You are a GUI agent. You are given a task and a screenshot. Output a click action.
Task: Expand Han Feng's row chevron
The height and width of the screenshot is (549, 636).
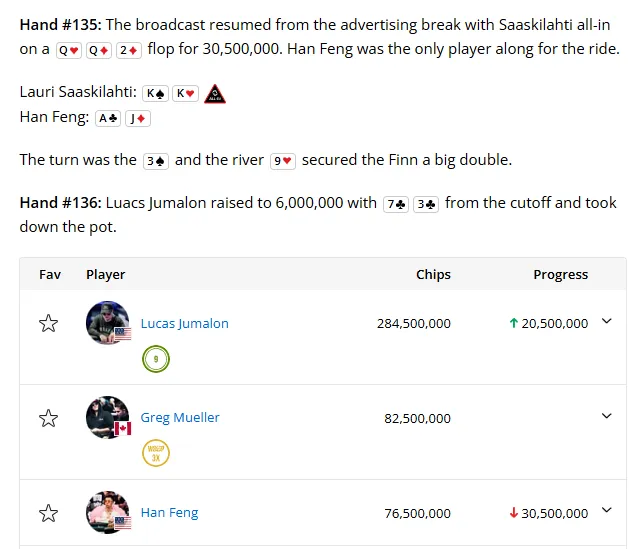pyautogui.click(x=606, y=510)
